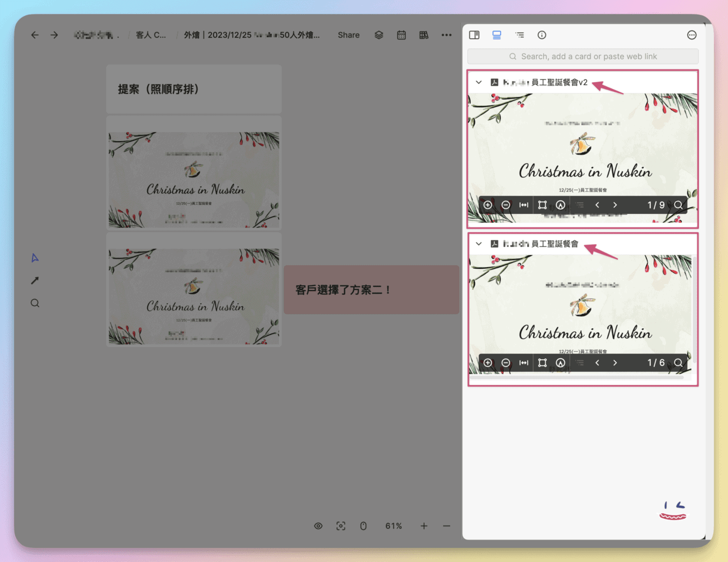This screenshot has height=562, width=728.
Task: Click the 1 / 6 page indicator
Action: point(656,363)
